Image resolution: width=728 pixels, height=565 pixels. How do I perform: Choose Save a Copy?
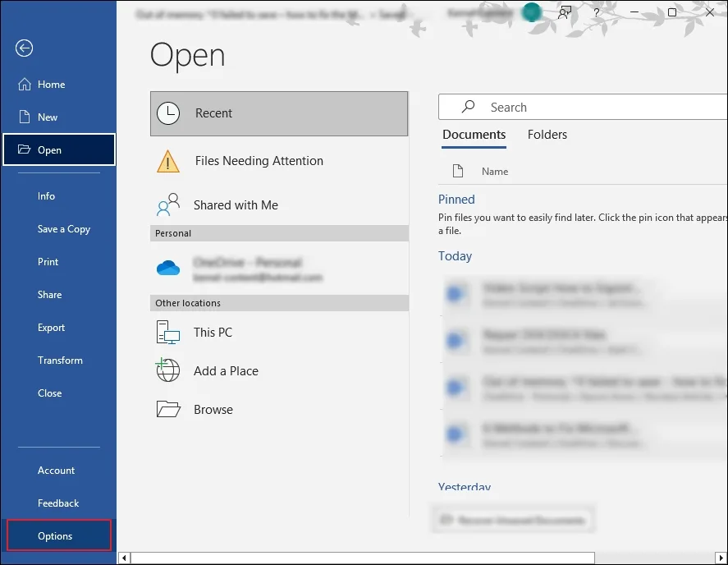coord(58,228)
